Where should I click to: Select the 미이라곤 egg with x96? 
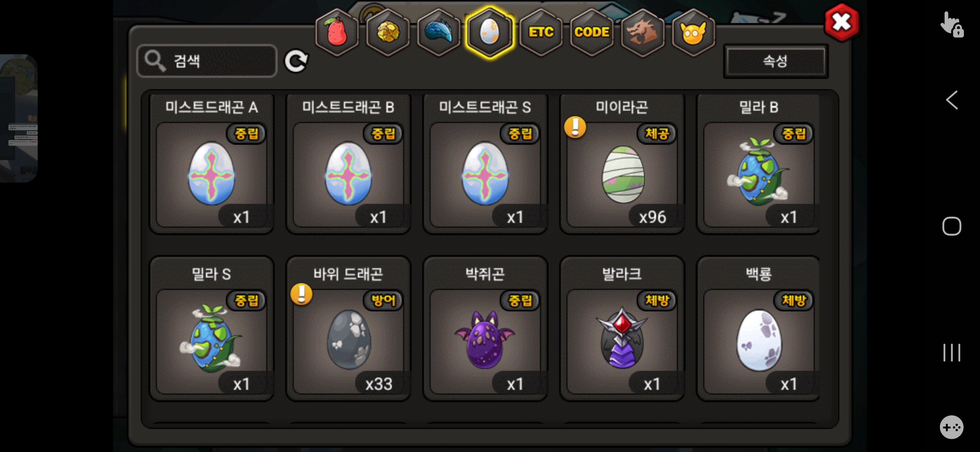622,164
